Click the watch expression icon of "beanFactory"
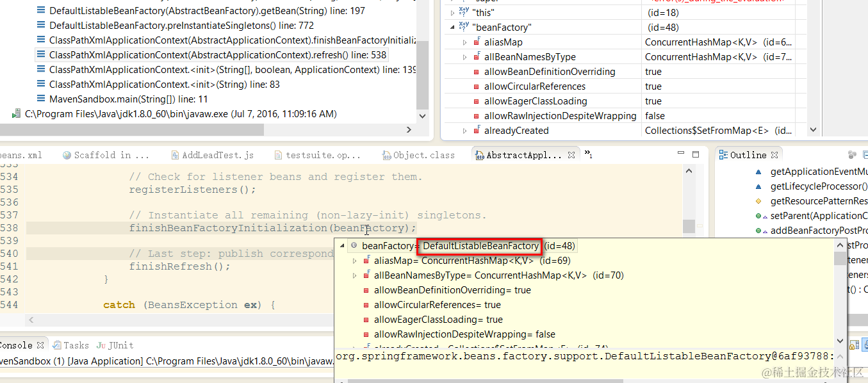Image resolution: width=868 pixels, height=383 pixels. (464, 28)
